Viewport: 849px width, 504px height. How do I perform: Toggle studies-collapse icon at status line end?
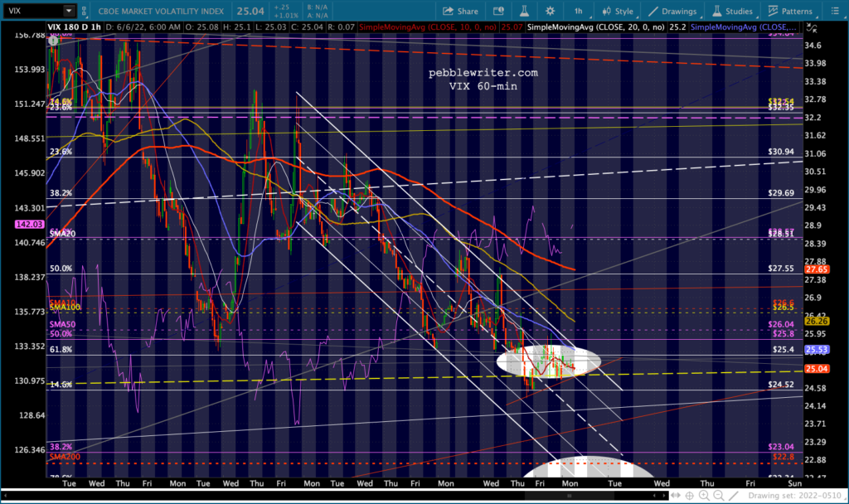coord(811,27)
